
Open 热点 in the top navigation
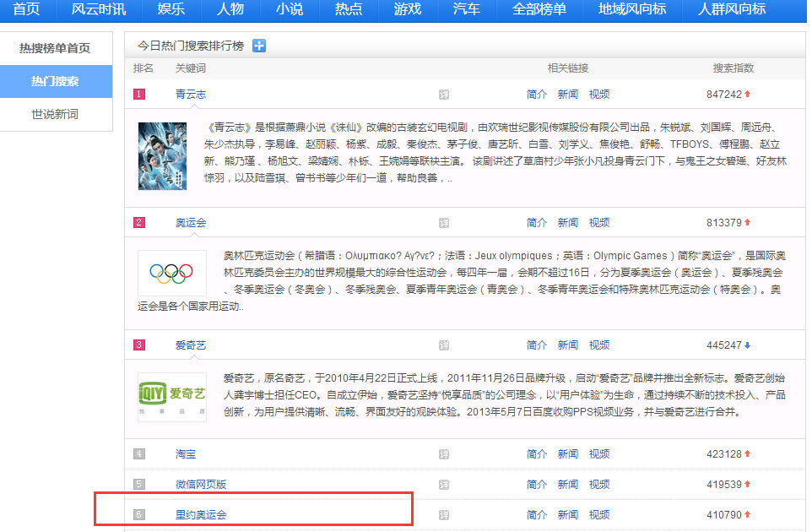coord(349,8)
